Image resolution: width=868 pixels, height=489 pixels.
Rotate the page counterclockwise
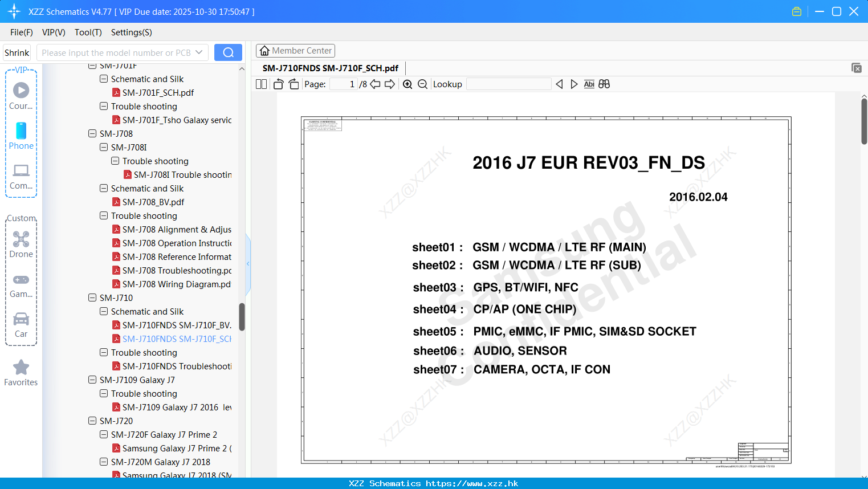pos(278,84)
